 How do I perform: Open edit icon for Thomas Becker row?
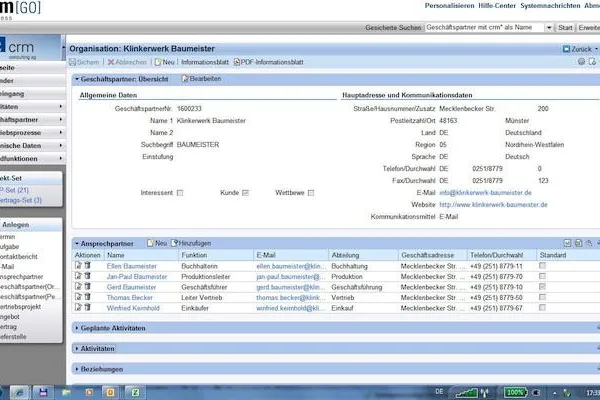pyautogui.click(x=78, y=297)
